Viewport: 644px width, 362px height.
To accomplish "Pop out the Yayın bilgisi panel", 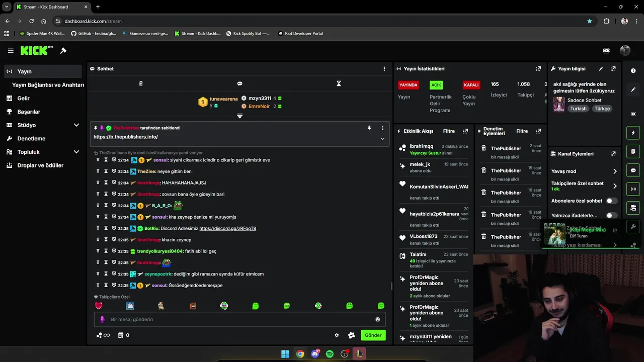I will (x=613, y=69).
